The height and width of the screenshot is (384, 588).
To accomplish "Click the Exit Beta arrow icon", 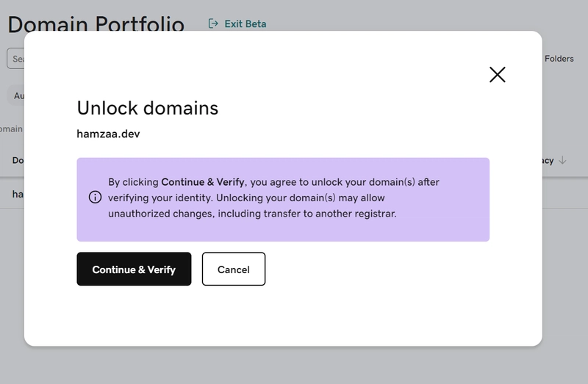I will coord(213,23).
